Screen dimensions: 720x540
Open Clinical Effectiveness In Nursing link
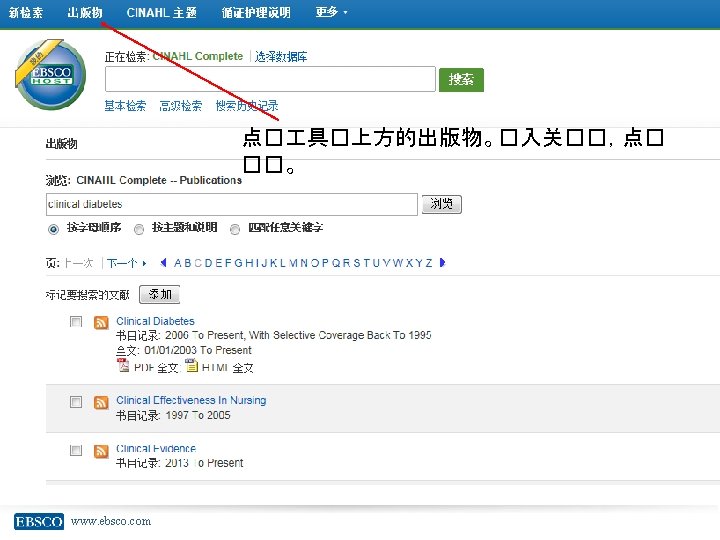point(191,400)
